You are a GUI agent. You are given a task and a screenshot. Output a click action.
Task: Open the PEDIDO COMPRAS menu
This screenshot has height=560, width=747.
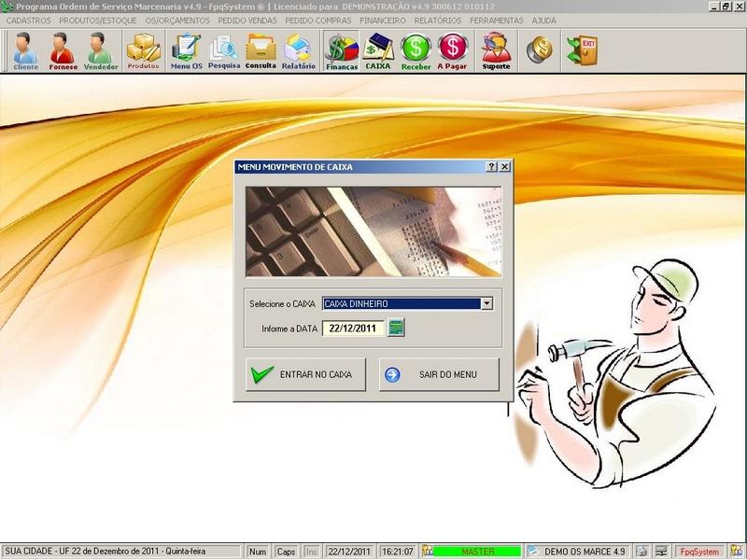(x=318, y=21)
